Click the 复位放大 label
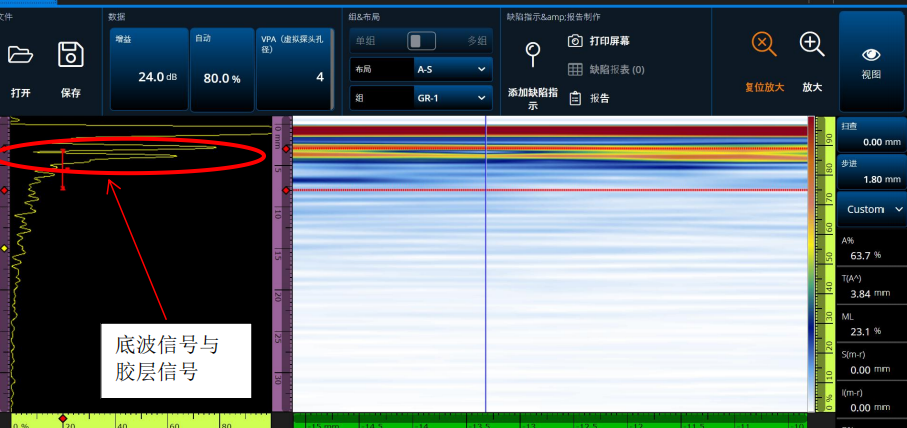Screen dimensions: 907x428 pyautogui.click(x=764, y=88)
